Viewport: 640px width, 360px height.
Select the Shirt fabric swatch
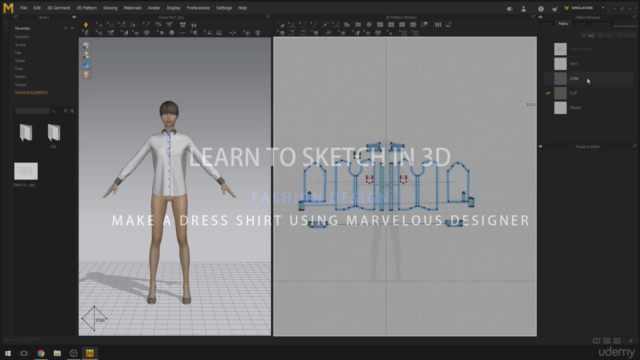(x=560, y=64)
